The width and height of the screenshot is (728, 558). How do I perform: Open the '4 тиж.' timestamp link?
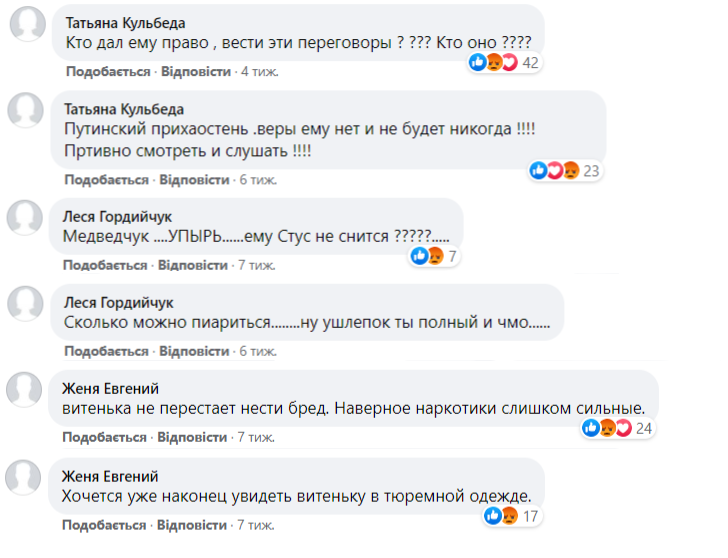click(x=260, y=72)
